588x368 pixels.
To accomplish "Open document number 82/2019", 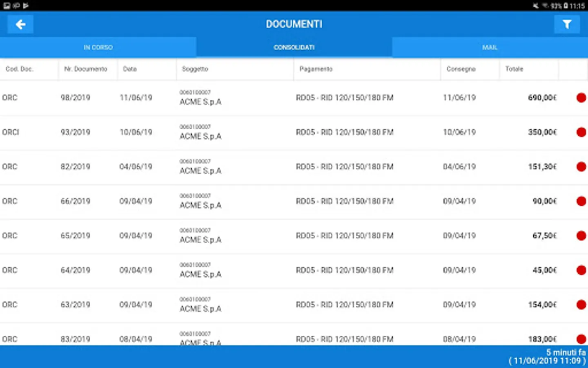I will pos(75,166).
